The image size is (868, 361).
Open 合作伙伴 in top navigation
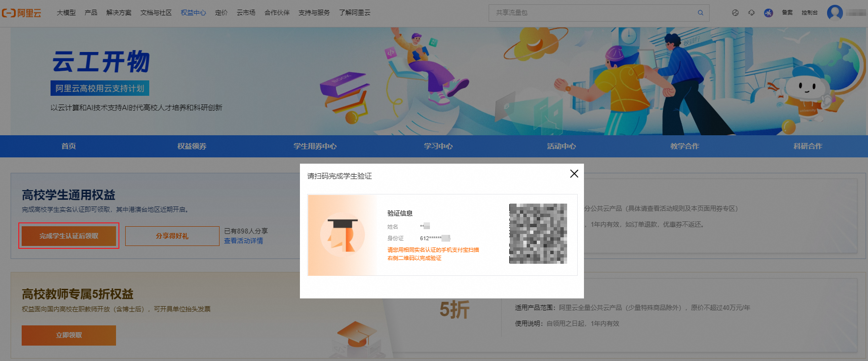pos(277,13)
